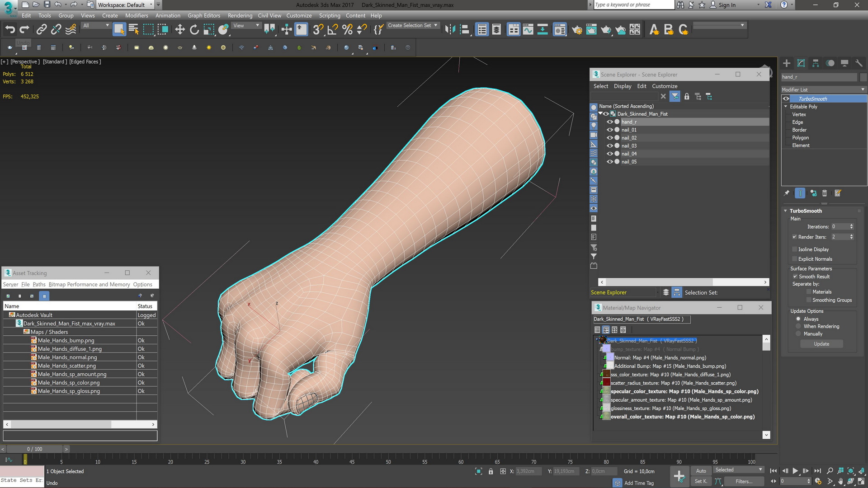Click the TurboSmooth Update button
Image resolution: width=868 pixels, height=488 pixels.
[x=821, y=344]
